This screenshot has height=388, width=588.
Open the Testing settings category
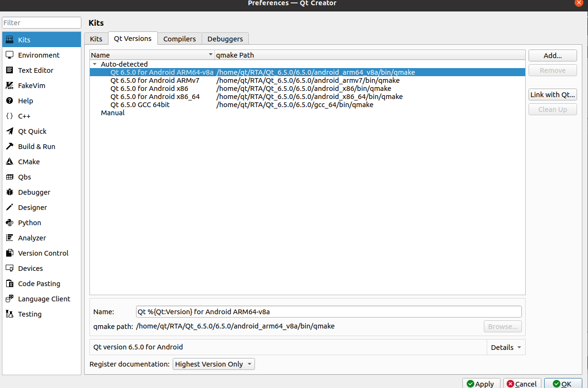click(x=41, y=314)
